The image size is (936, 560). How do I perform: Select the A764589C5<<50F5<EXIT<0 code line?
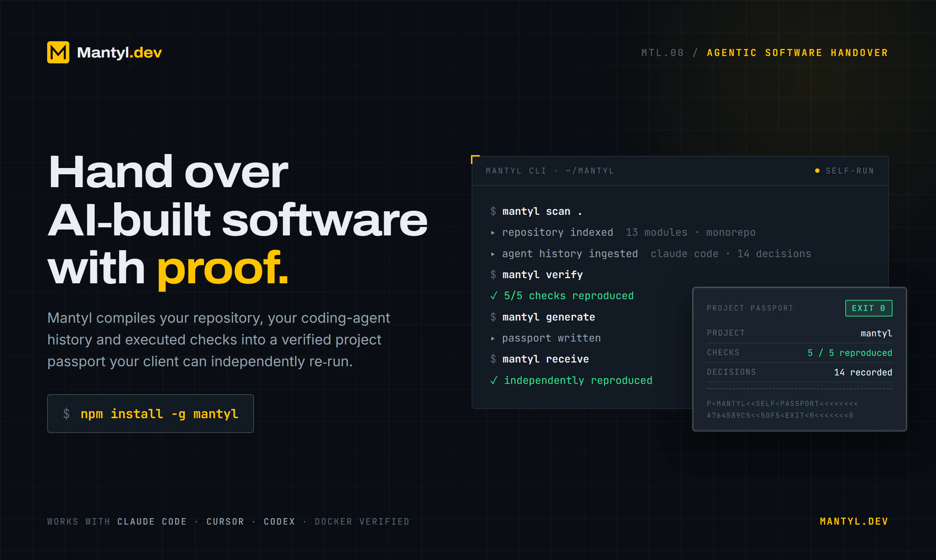coord(780,416)
